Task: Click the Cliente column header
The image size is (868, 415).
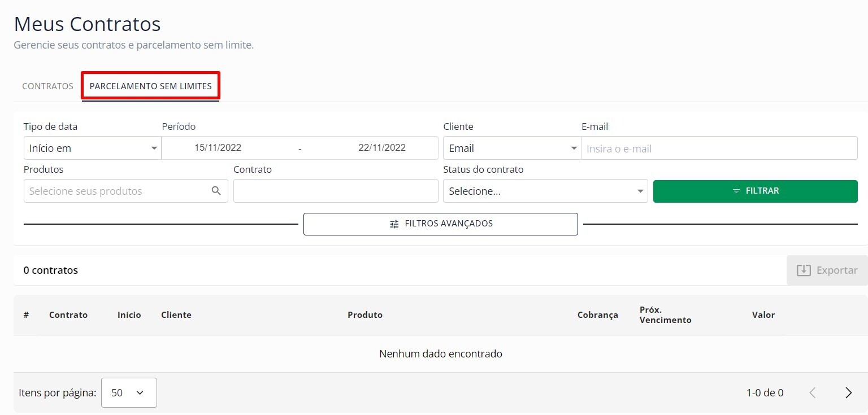Action: (176, 315)
